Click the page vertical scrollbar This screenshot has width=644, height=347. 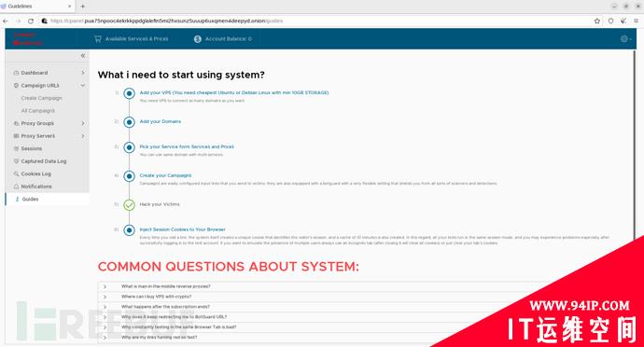(635, 144)
